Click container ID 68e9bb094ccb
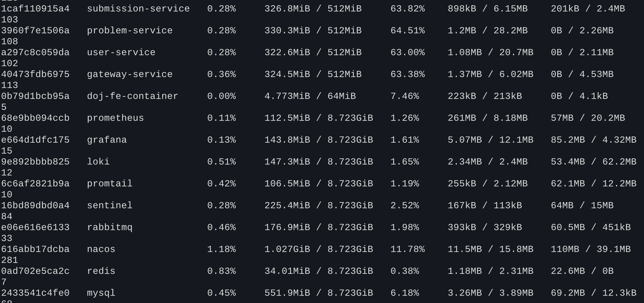644x303 pixels. (x=35, y=118)
